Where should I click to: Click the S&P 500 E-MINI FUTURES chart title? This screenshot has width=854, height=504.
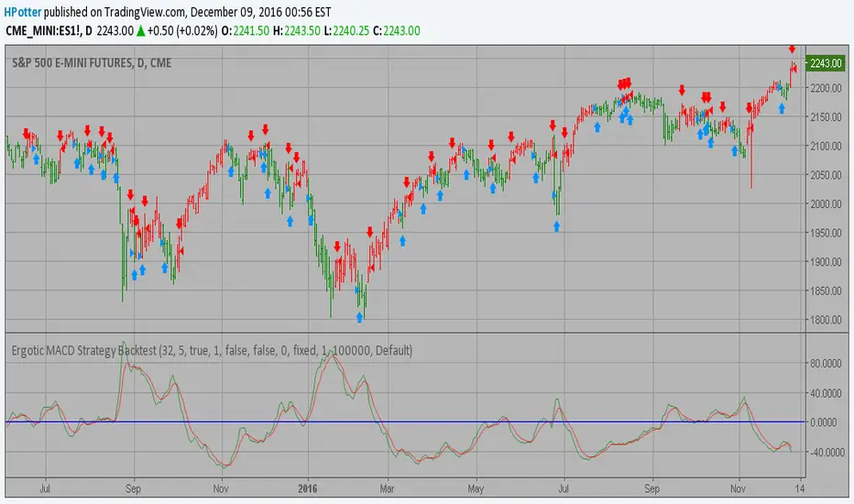[92, 63]
